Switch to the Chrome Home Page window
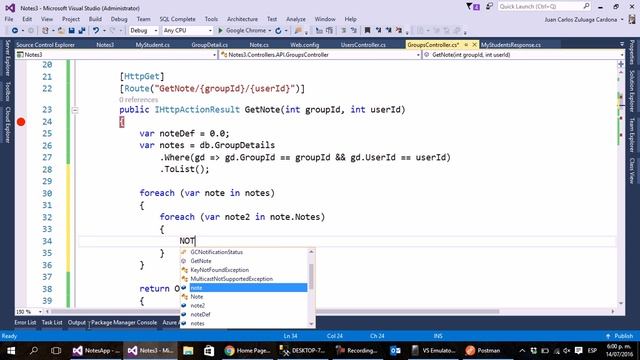 (247, 351)
